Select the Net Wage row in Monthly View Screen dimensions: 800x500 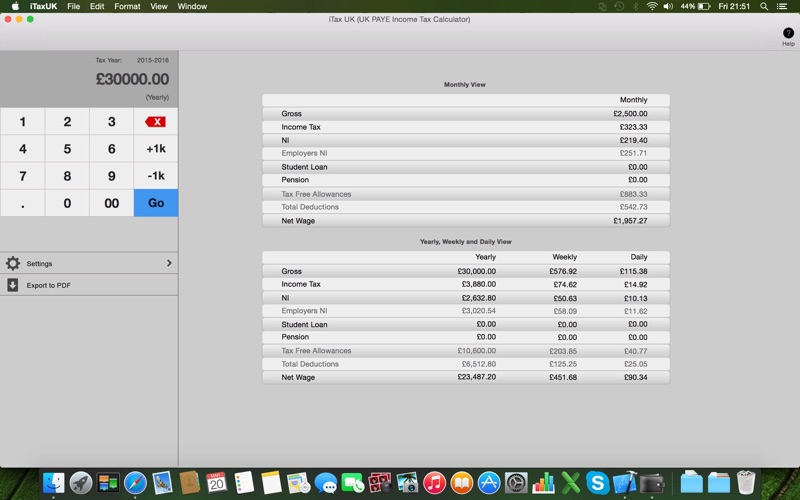(x=465, y=220)
